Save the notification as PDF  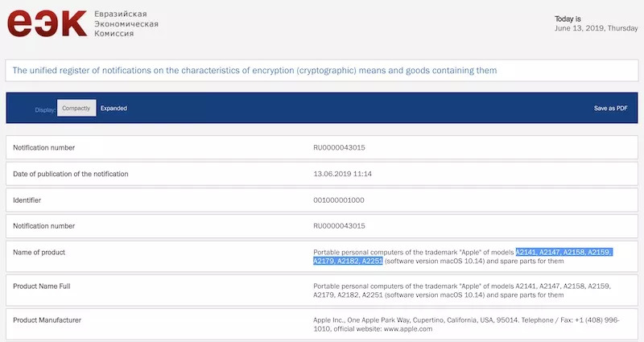(x=610, y=108)
